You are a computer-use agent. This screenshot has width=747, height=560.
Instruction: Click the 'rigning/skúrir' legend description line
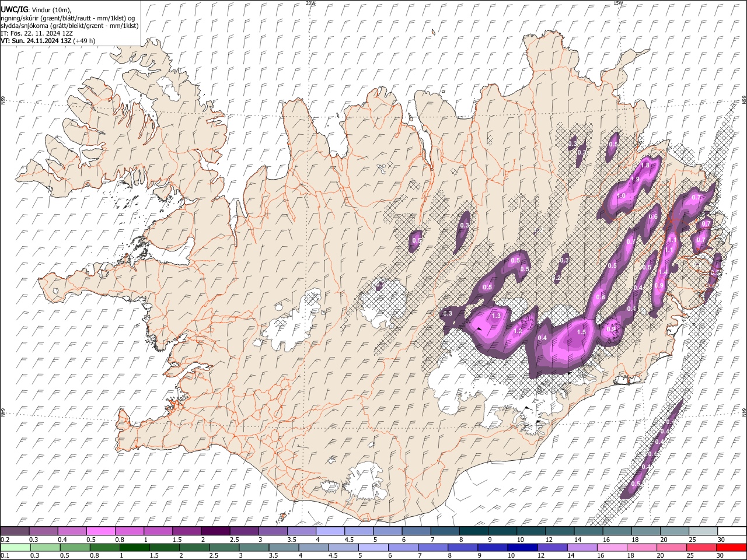tap(68, 17)
